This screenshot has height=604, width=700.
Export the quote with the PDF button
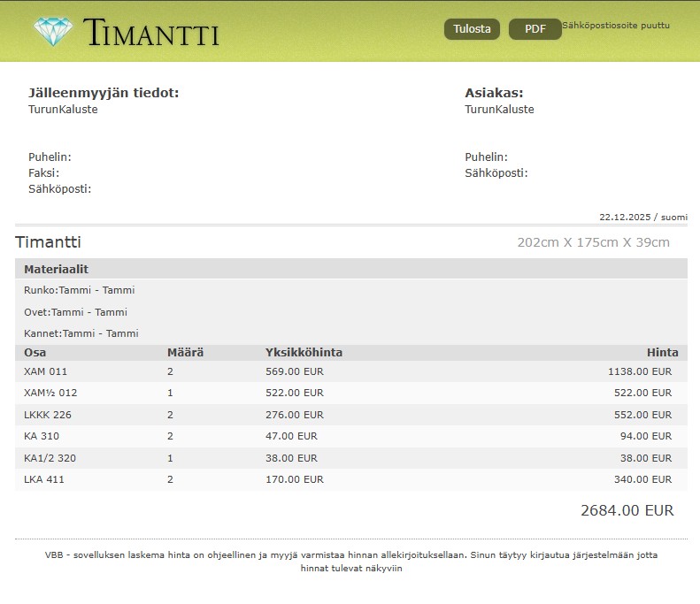[x=535, y=29]
